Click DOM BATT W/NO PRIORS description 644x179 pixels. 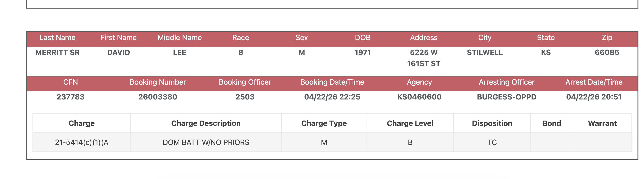coord(206,143)
